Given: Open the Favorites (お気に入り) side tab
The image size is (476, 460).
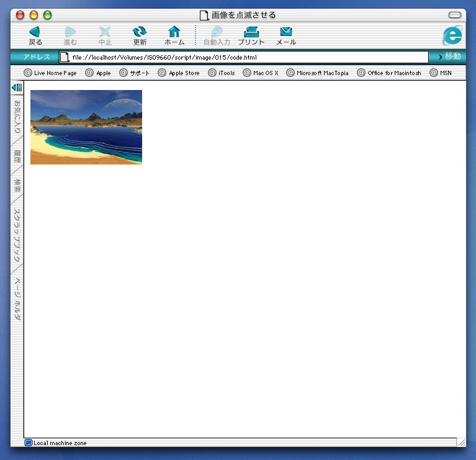Looking at the screenshot, I should (17, 116).
